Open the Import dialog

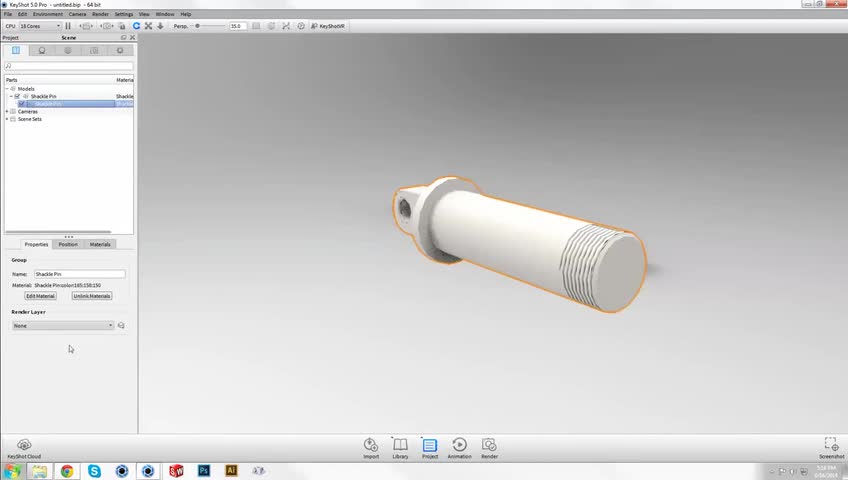pyautogui.click(x=371, y=448)
